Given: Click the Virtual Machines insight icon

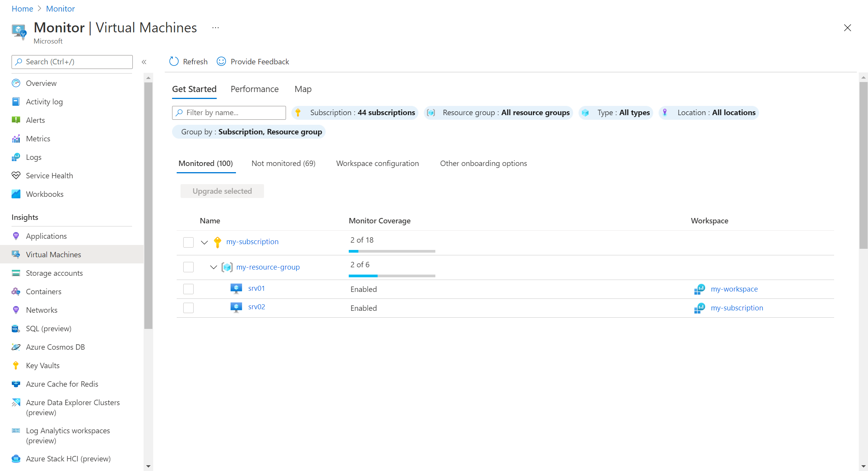Looking at the screenshot, I should pyautogui.click(x=16, y=254).
